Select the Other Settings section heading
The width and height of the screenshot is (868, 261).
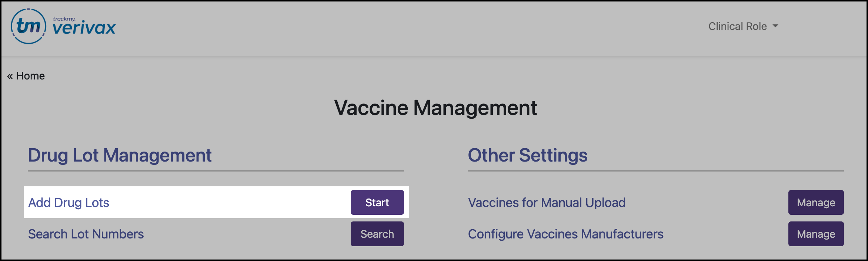click(527, 155)
